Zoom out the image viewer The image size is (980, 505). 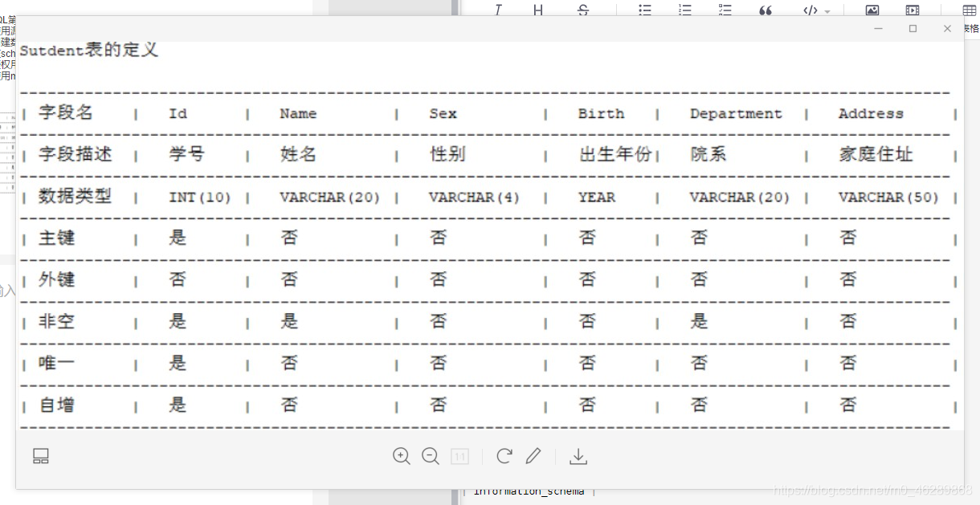[x=431, y=456]
